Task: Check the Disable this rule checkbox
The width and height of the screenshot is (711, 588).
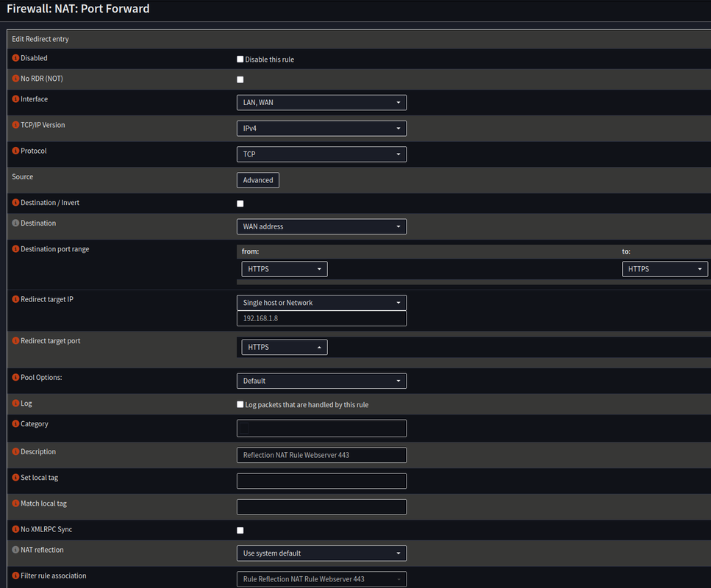Action: pos(240,60)
